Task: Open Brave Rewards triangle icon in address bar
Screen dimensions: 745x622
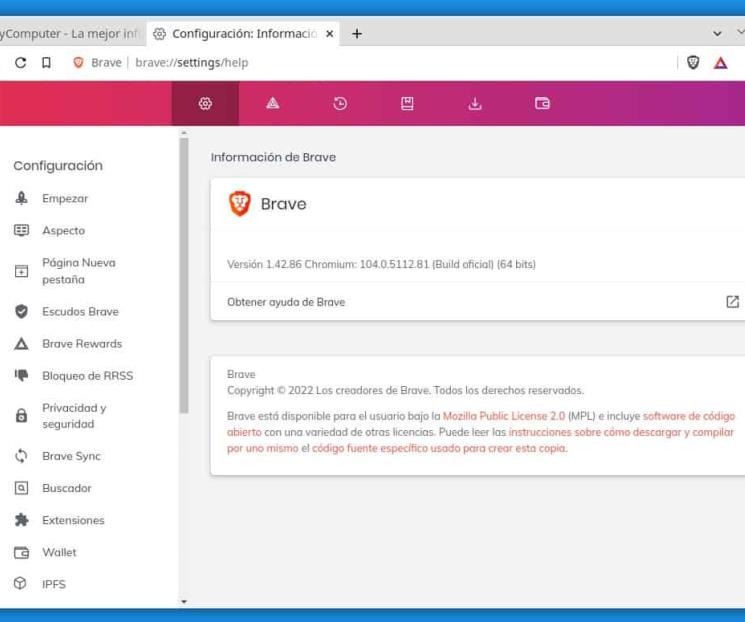Action: click(720, 63)
